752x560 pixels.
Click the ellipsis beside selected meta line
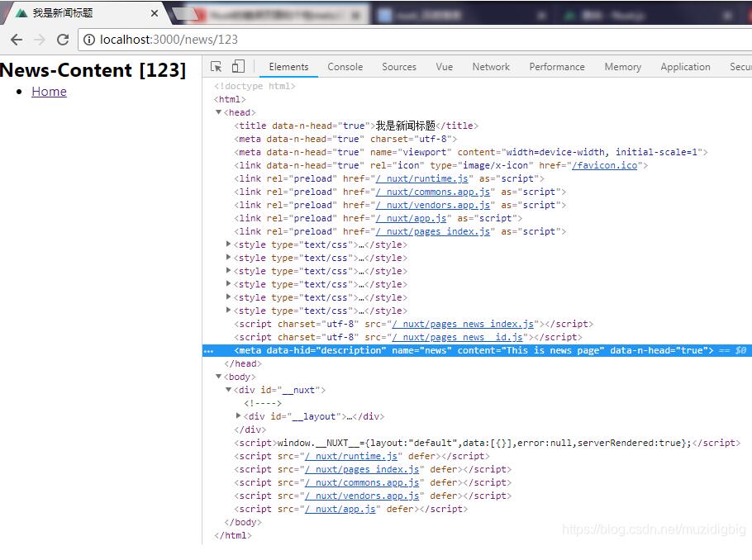pyautogui.click(x=209, y=350)
